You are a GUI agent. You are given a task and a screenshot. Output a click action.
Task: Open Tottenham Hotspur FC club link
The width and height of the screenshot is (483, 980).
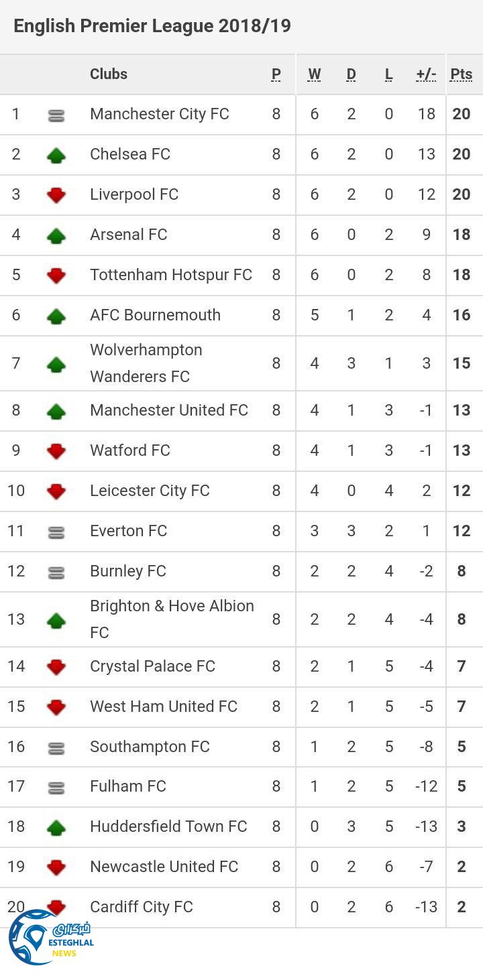tap(171, 275)
